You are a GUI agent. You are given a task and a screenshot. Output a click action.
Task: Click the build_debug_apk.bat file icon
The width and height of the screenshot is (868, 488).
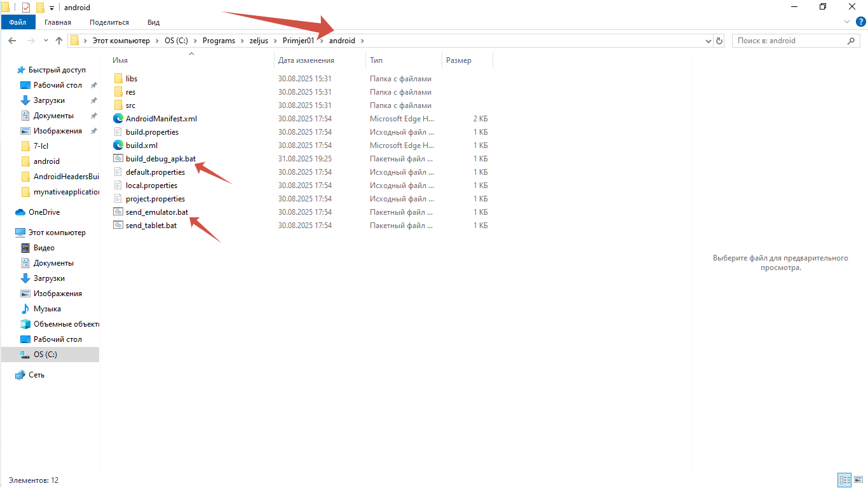[118, 159]
